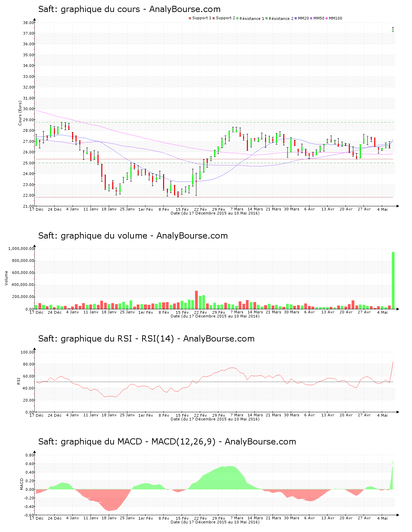Click '17 Déc' date on the price chart
The width and height of the screenshot is (412, 532).
click(x=36, y=209)
